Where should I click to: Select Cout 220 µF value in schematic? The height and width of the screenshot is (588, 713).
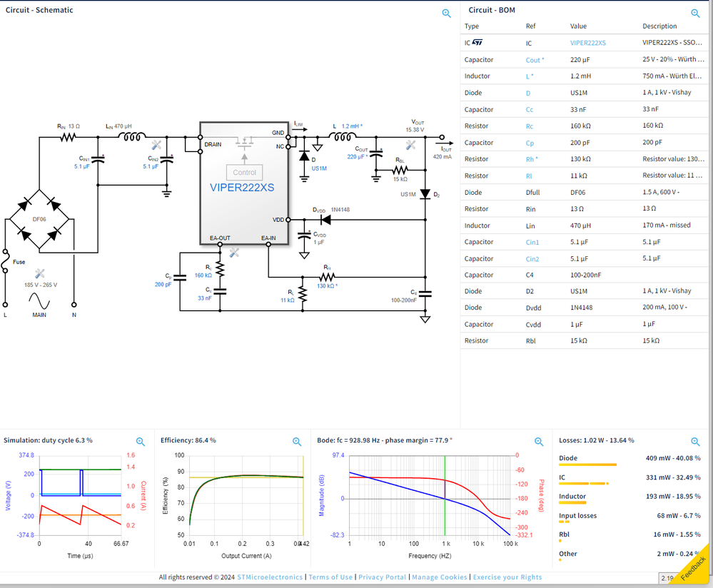pos(358,156)
